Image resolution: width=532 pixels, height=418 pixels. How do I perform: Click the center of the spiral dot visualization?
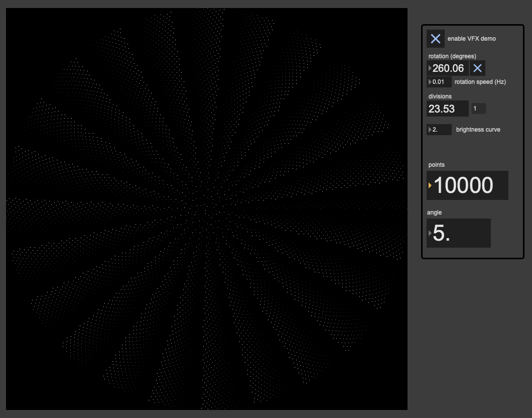[x=206, y=209]
